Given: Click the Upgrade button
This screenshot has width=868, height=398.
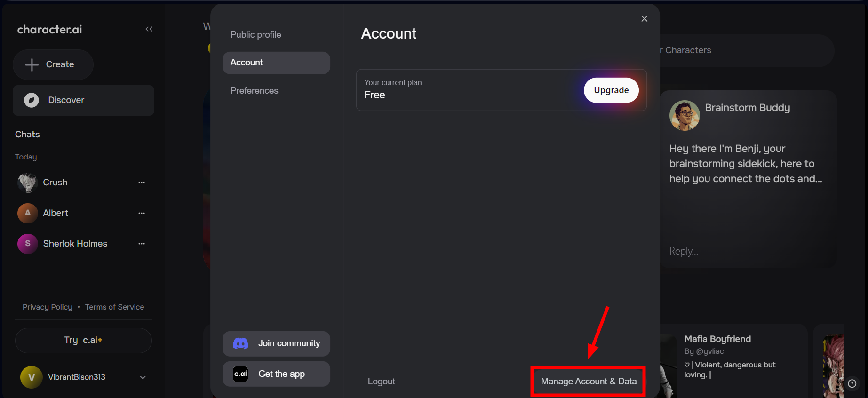Looking at the screenshot, I should [611, 90].
